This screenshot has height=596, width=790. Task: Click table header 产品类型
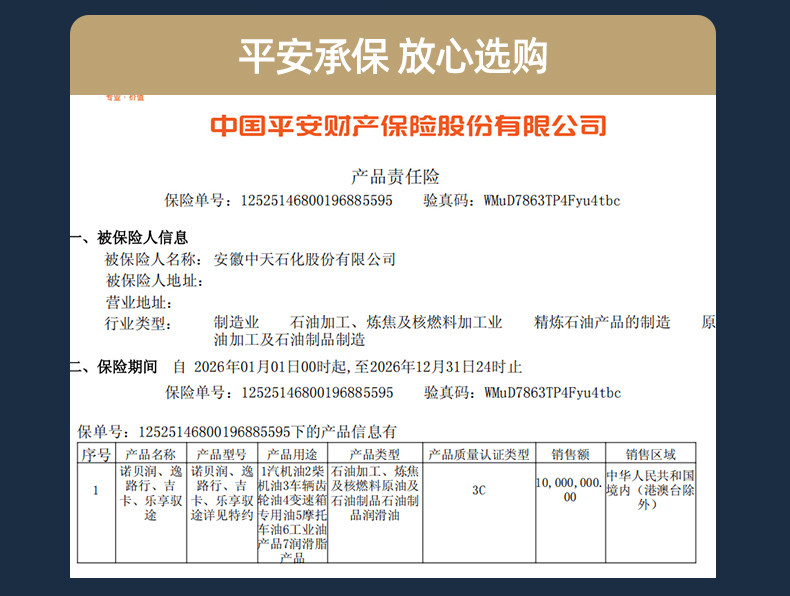coord(375,454)
